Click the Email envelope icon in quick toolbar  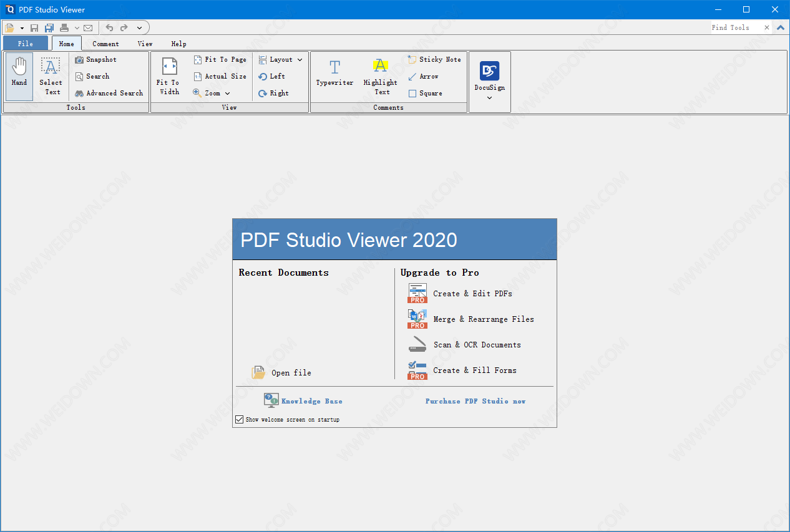pos(88,27)
